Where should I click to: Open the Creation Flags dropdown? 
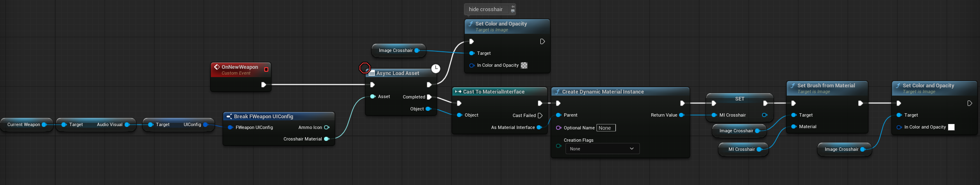pyautogui.click(x=602, y=149)
